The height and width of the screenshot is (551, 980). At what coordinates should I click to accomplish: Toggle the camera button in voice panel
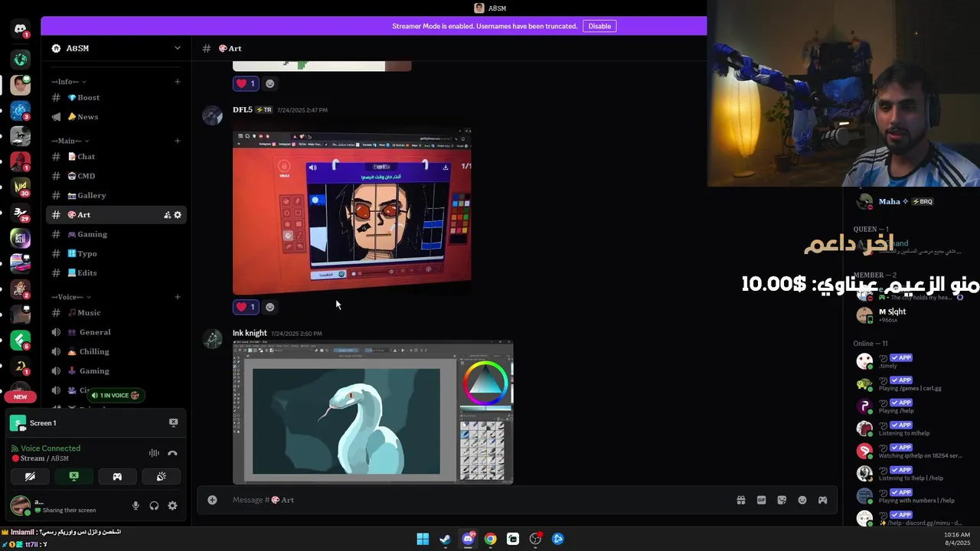(30, 476)
